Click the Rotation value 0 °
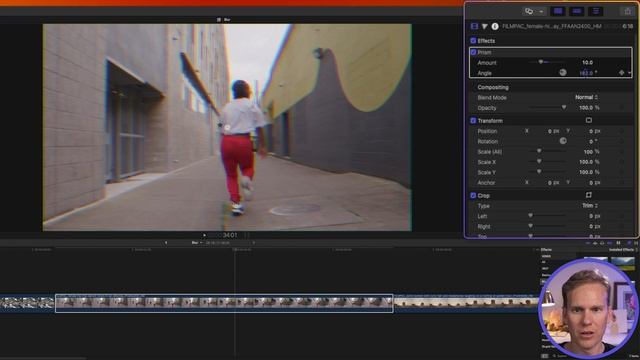 [593, 141]
